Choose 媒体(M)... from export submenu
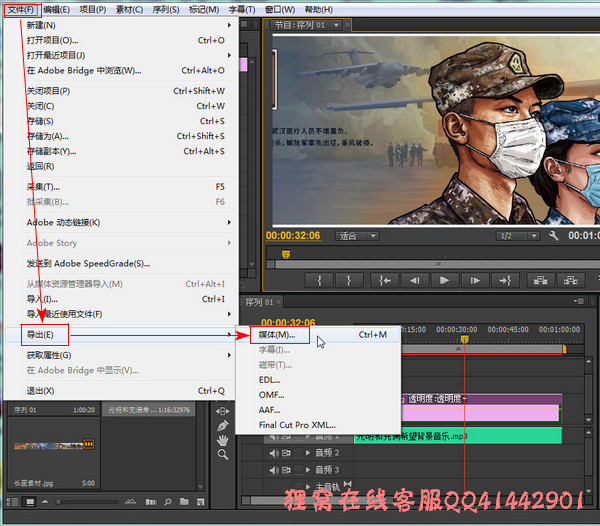Viewport: 600px width, 526px height. 318,335
